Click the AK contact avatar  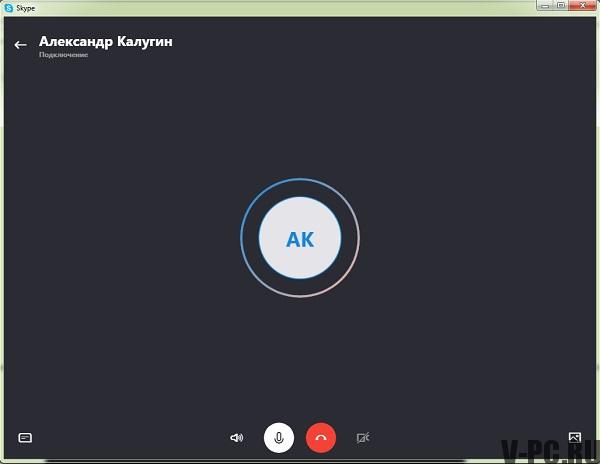[x=300, y=238]
